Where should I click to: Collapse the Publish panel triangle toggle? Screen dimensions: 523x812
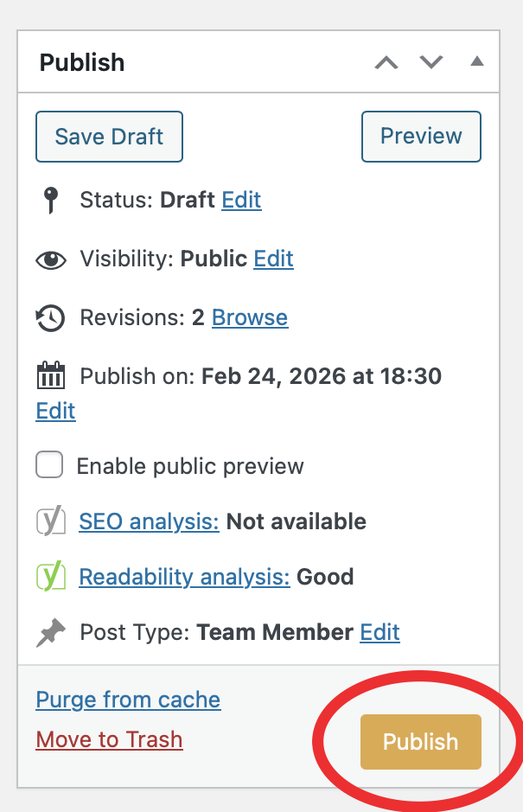tap(477, 61)
